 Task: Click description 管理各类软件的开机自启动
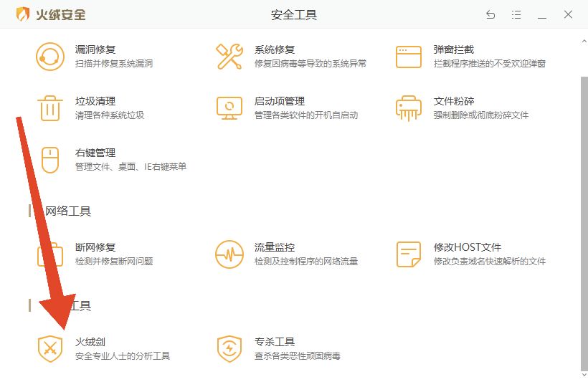point(306,115)
